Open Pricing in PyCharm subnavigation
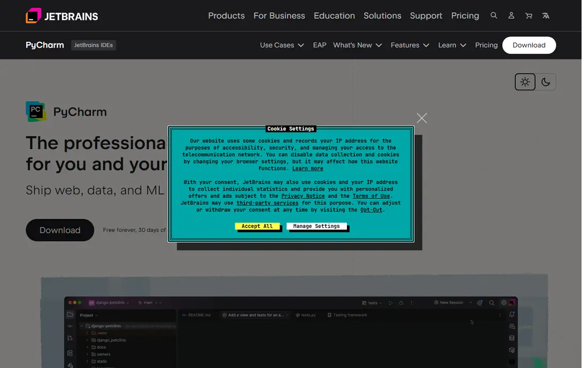Screen dimensions: 588x368 [486, 45]
